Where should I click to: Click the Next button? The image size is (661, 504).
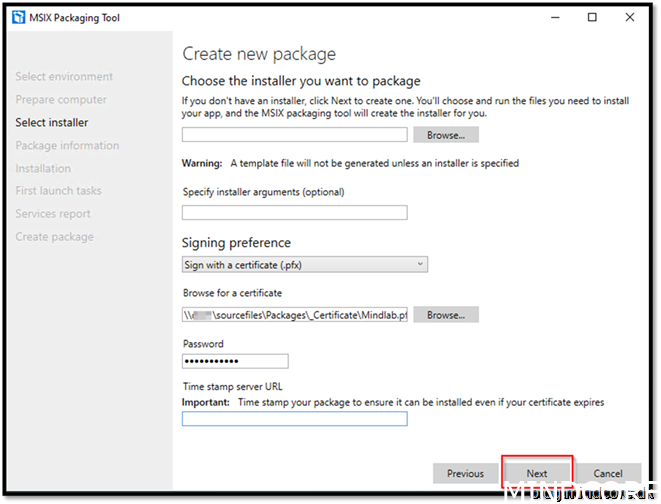click(537, 474)
